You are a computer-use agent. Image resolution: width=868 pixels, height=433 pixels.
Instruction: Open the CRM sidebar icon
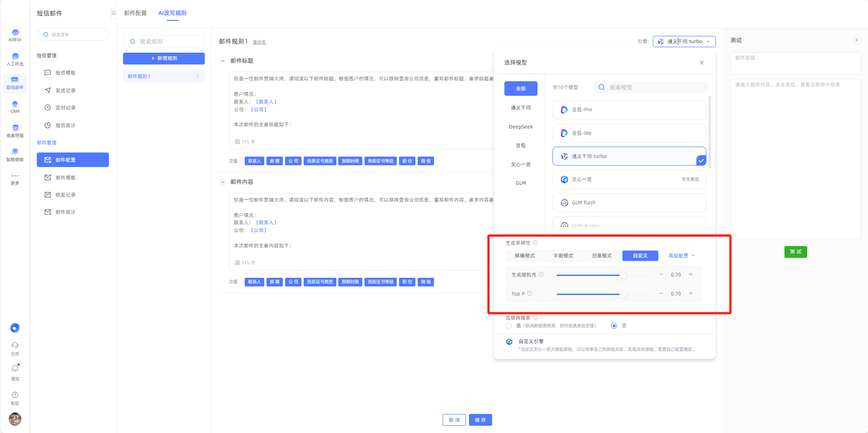click(15, 107)
